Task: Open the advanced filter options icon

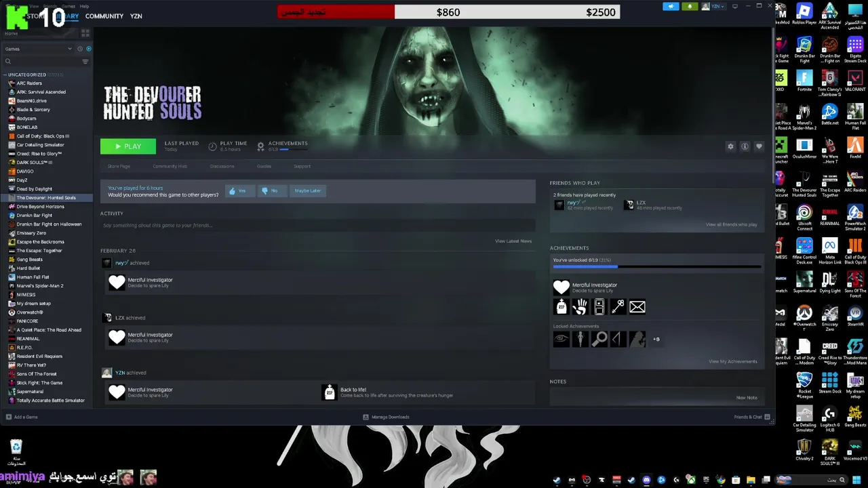Action: 85,62
